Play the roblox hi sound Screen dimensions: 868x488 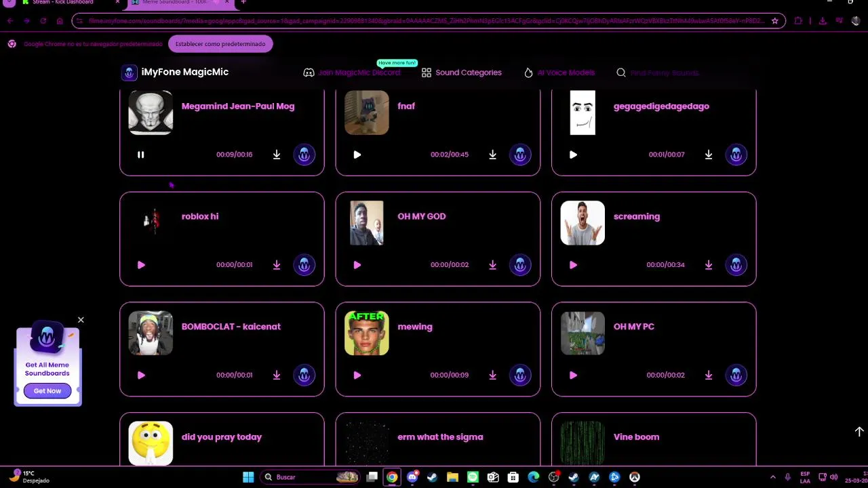[x=141, y=265]
